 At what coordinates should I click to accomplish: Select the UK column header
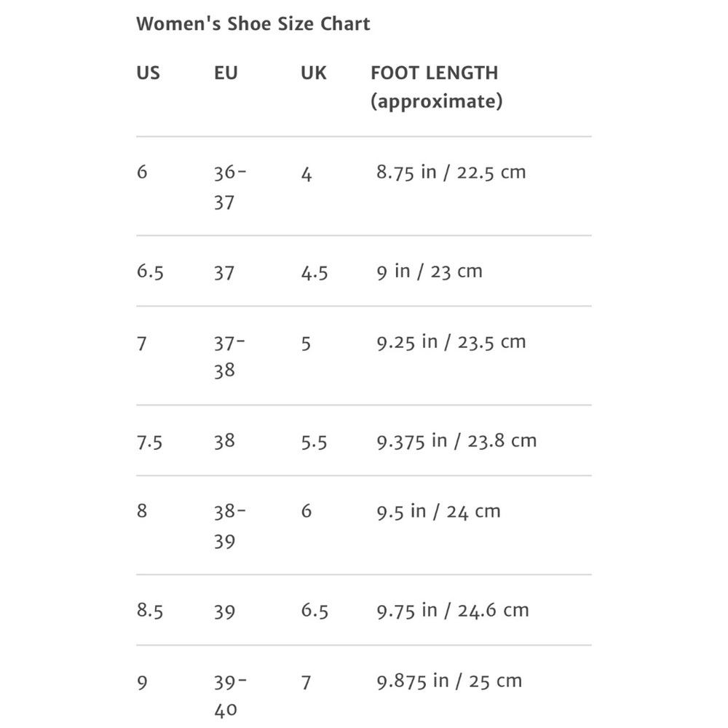point(313,73)
